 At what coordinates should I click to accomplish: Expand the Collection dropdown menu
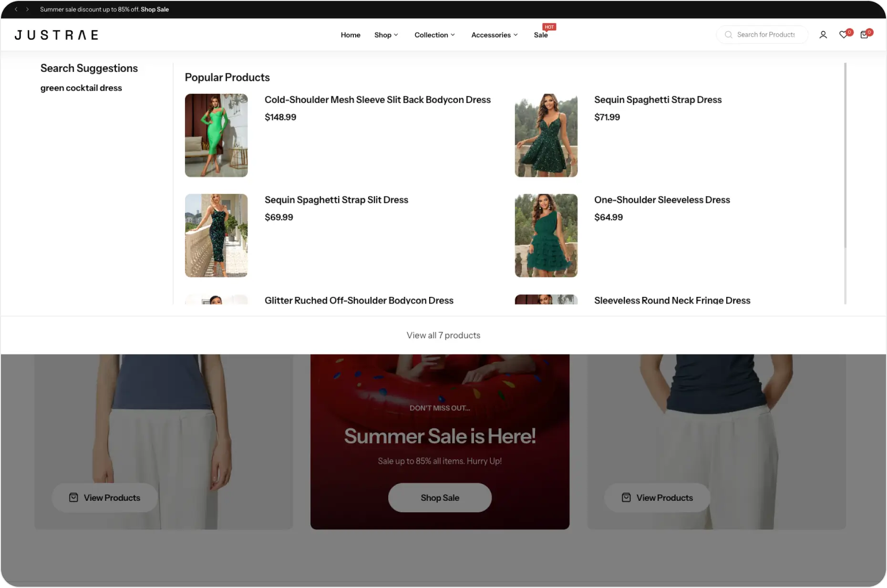(434, 35)
